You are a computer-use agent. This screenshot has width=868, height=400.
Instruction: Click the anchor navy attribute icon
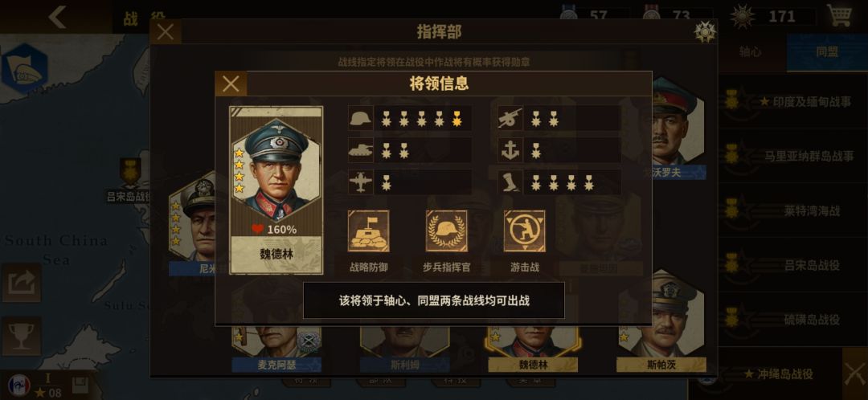click(510, 150)
